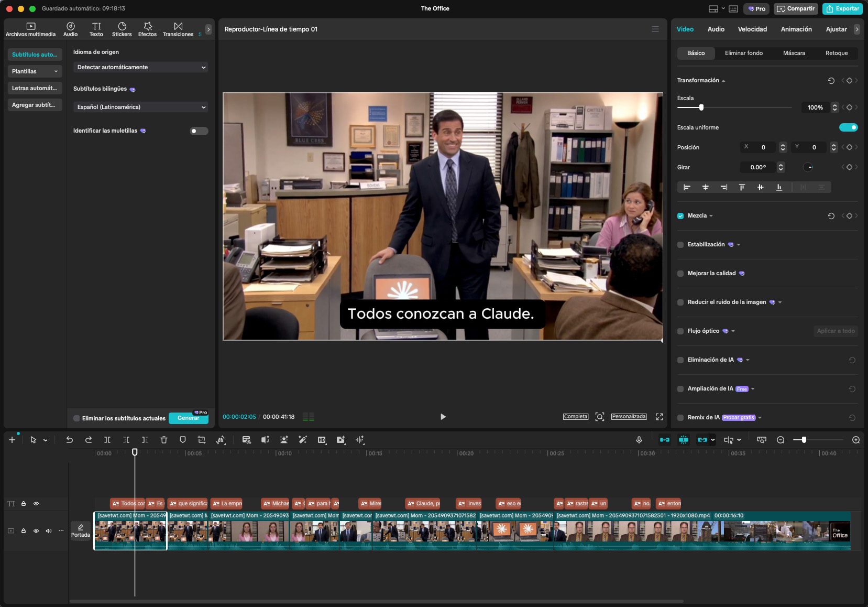Viewport: 868px width, 607px height.
Task: Open the Idioma de origen dropdown
Action: pos(140,67)
